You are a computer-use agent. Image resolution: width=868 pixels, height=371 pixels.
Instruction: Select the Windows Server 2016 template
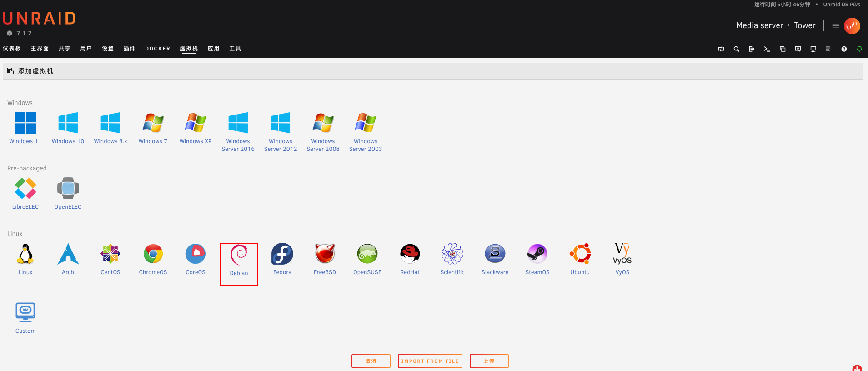[238, 132]
